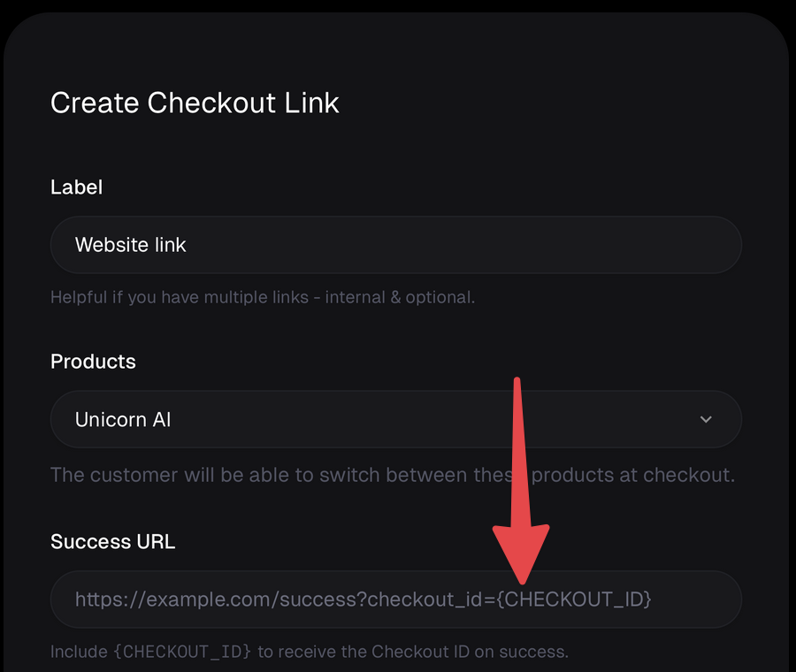Click {CHECKOUT_ID} token inside Success URL field

click(575, 599)
